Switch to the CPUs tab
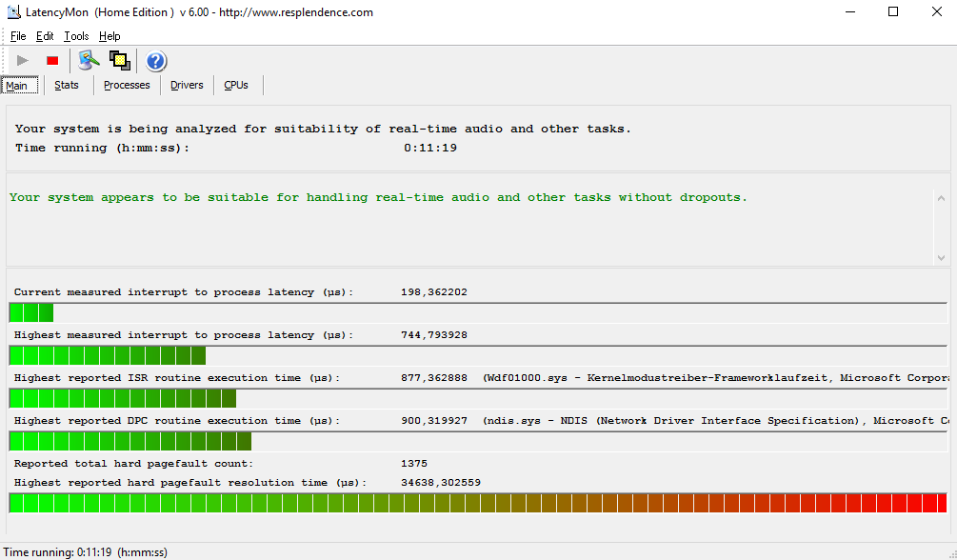 coord(236,85)
